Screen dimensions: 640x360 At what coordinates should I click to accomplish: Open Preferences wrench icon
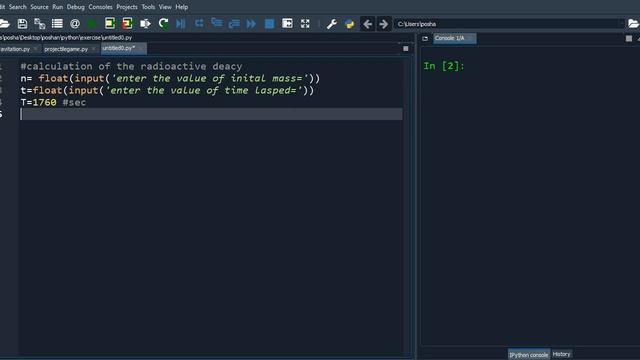pyautogui.click(x=332, y=24)
